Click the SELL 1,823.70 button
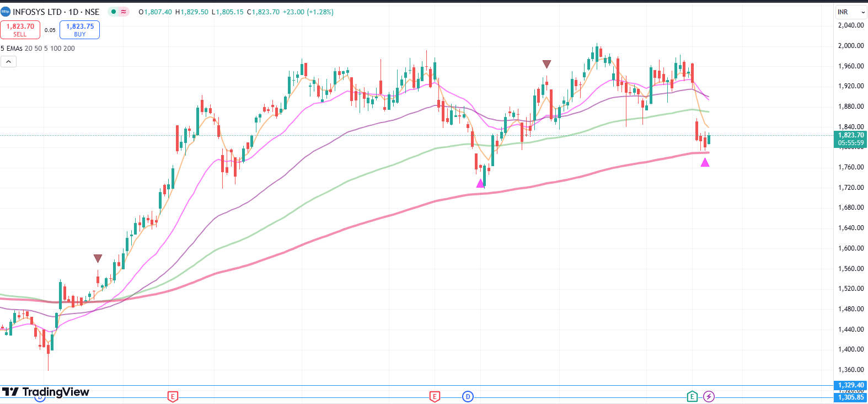 pos(20,30)
